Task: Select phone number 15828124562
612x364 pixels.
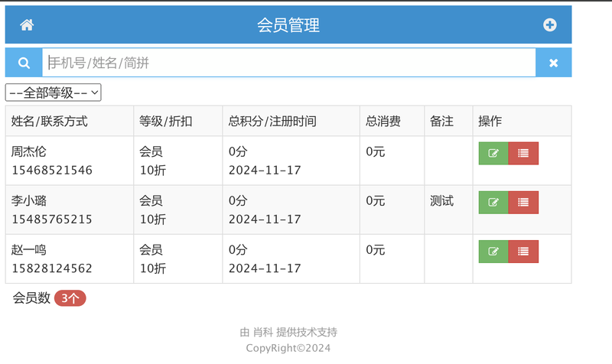Action: [x=52, y=268]
